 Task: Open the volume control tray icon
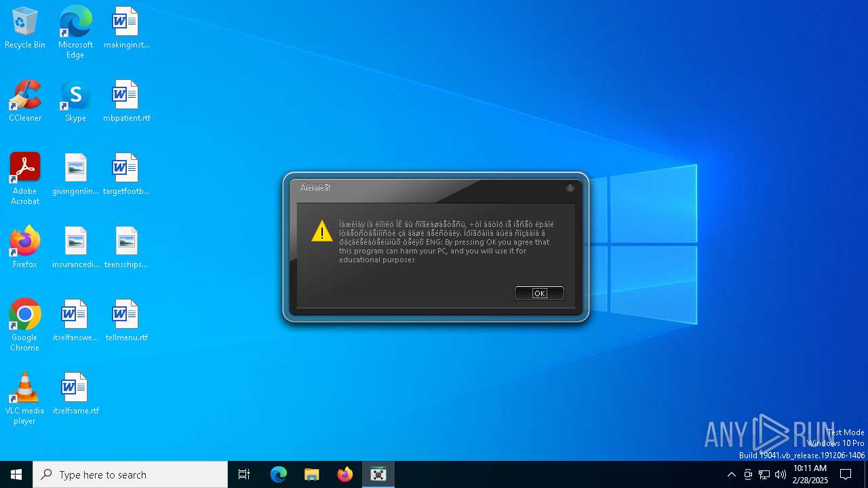pos(781,474)
